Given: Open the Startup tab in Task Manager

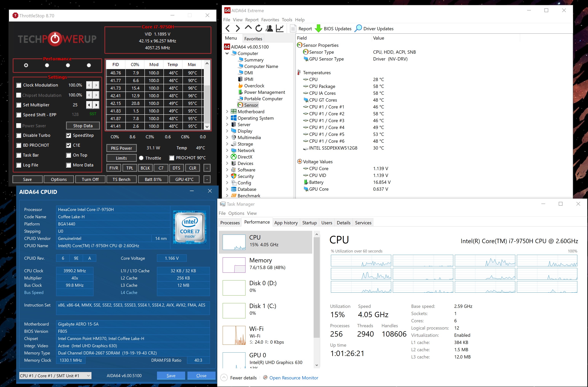Looking at the screenshot, I should tap(309, 223).
